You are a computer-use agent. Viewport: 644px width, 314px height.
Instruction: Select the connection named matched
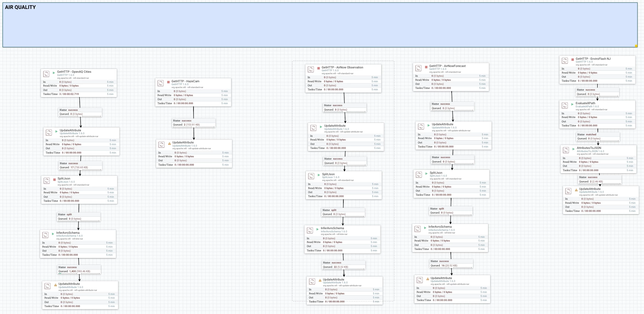598,137
